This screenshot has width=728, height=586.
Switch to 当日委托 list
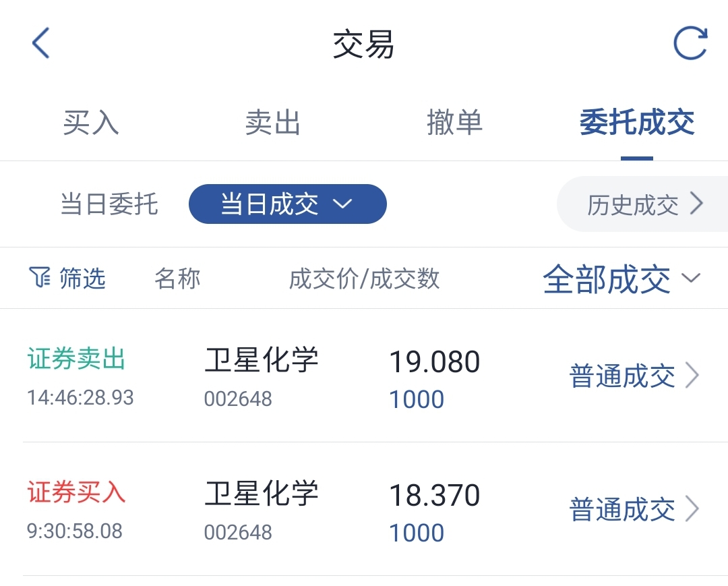pos(109,204)
